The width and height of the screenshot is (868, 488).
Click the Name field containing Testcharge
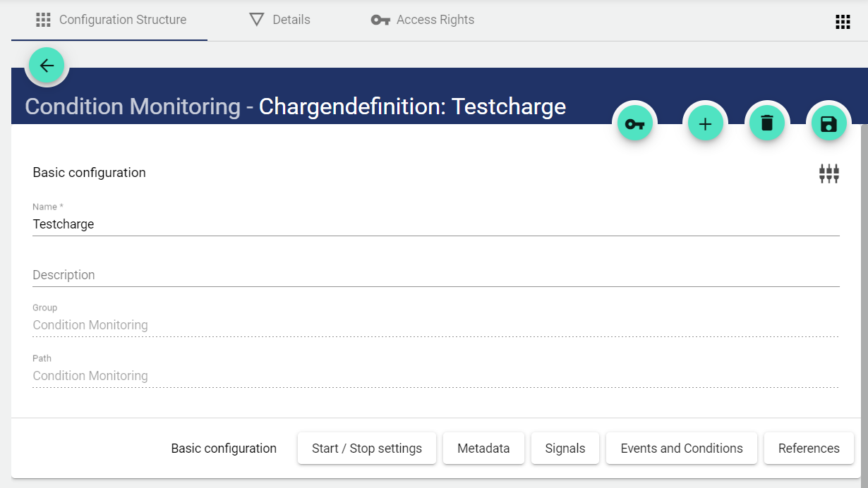click(435, 224)
